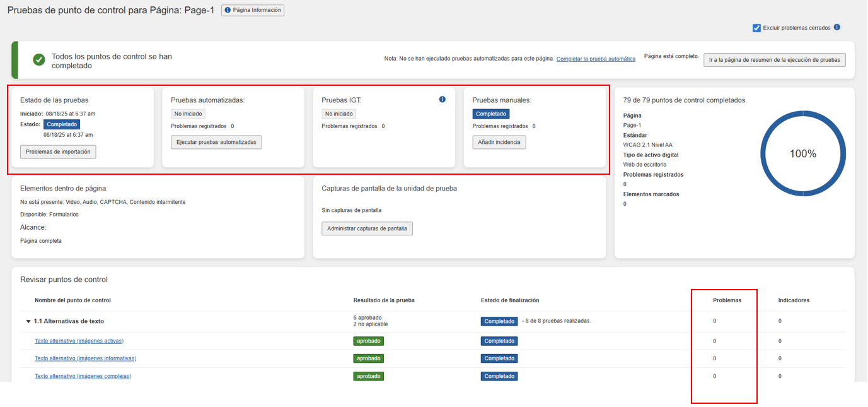
Task: Click the Pruebas IGT info icon
Action: pyautogui.click(x=443, y=100)
